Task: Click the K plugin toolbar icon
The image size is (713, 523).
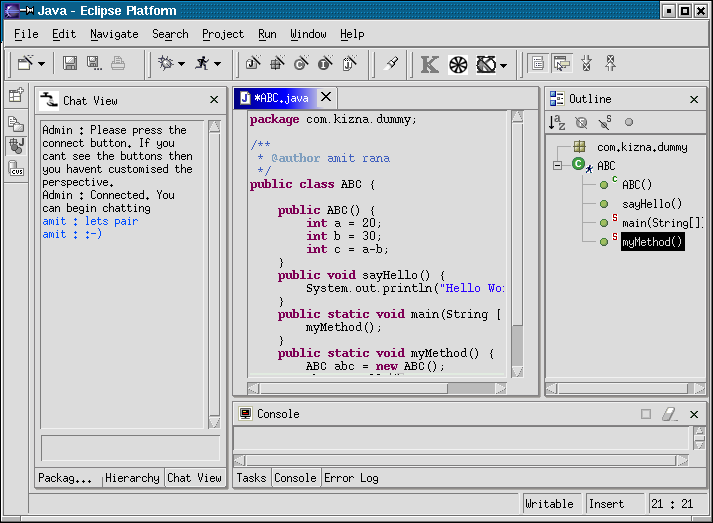Action: [x=429, y=65]
